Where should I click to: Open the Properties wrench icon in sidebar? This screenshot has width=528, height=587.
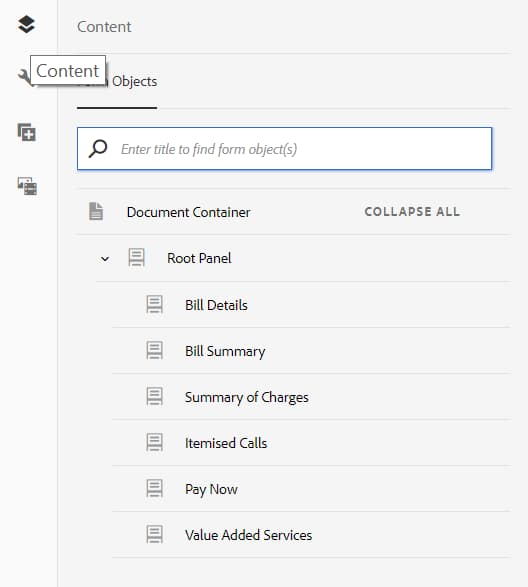[x=24, y=77]
